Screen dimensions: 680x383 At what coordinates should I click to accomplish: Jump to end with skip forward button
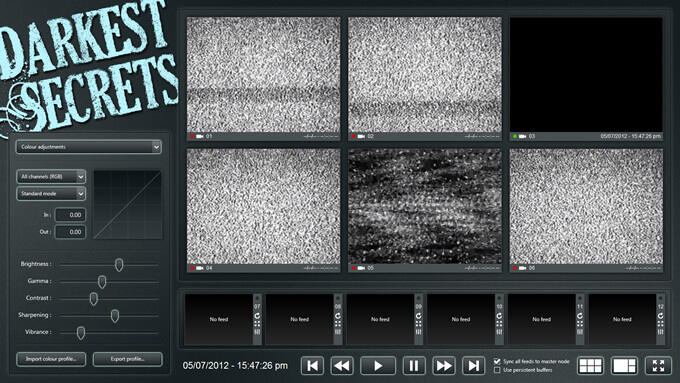tap(474, 366)
